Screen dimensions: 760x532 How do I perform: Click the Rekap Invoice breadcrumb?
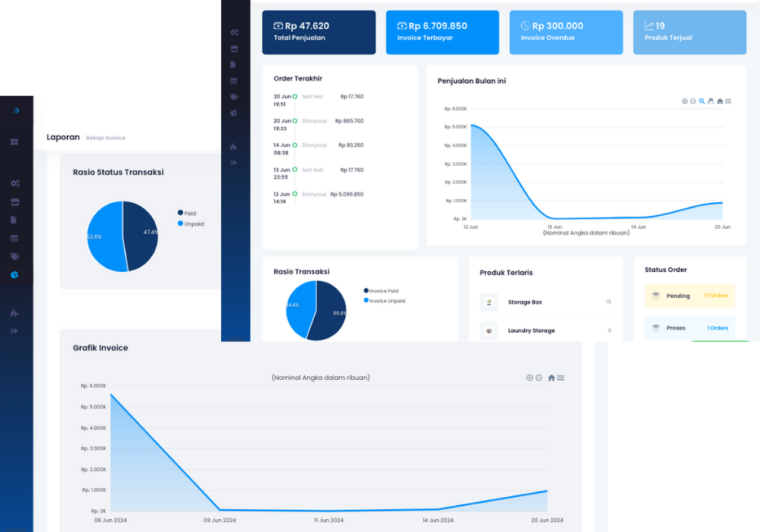click(x=106, y=138)
